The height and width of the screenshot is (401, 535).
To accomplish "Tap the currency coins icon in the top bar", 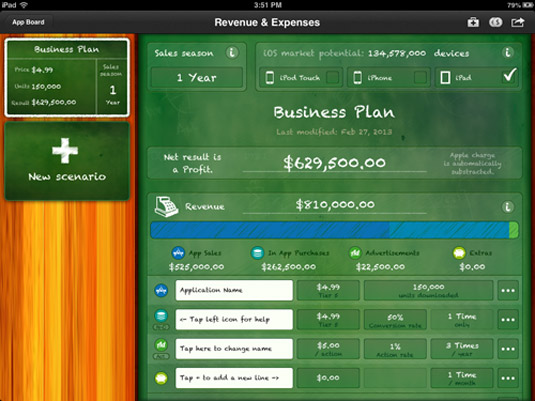I will click(x=495, y=22).
